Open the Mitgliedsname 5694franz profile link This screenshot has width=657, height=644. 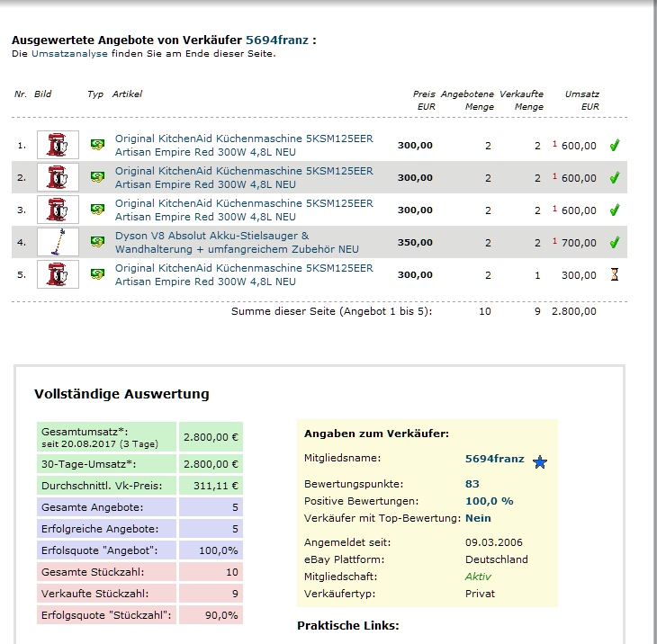click(x=494, y=459)
